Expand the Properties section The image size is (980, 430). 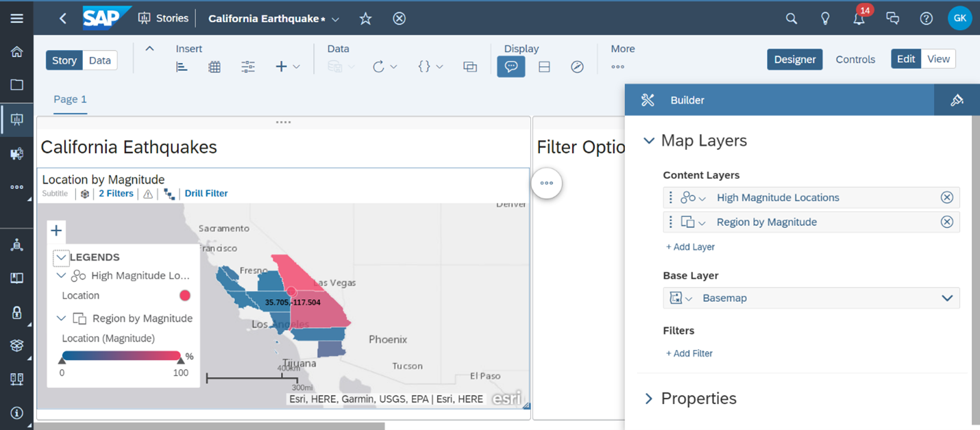click(649, 399)
